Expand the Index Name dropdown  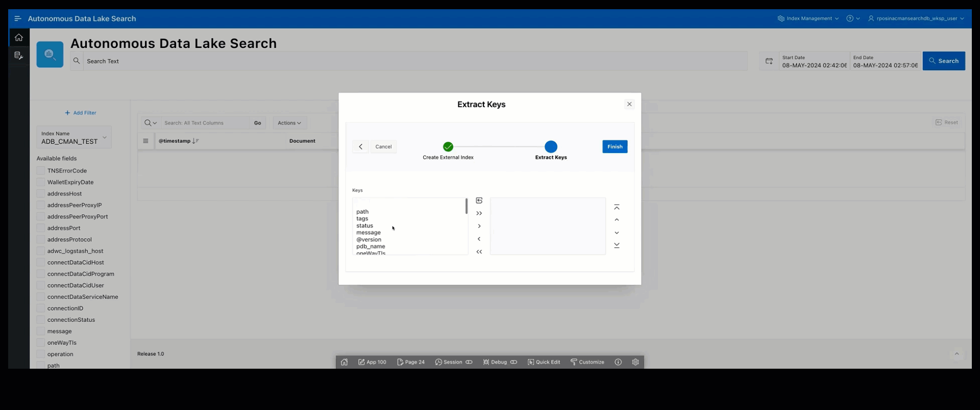(x=74, y=138)
